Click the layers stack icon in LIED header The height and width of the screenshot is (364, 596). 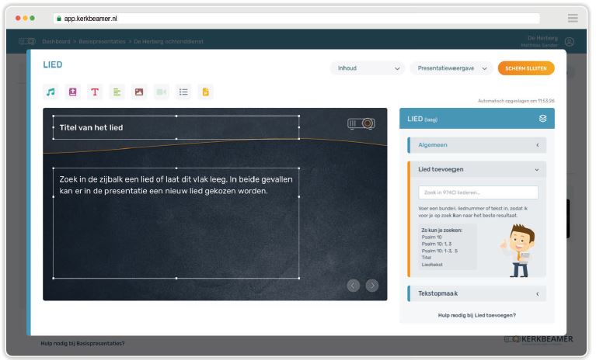[x=543, y=119]
